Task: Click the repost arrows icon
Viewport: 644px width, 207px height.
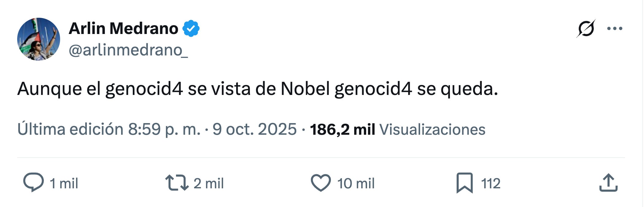Action: (177, 183)
